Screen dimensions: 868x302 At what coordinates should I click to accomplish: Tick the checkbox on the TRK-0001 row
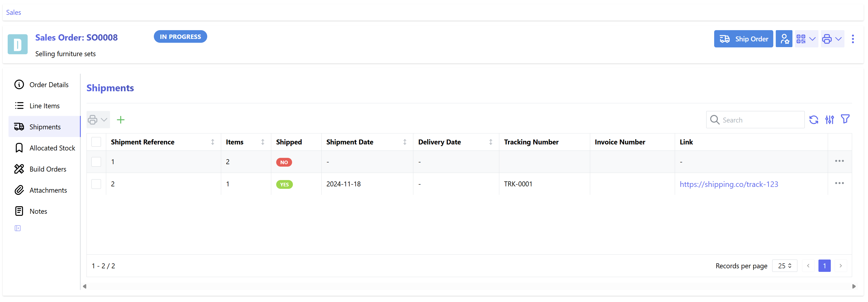(96, 184)
